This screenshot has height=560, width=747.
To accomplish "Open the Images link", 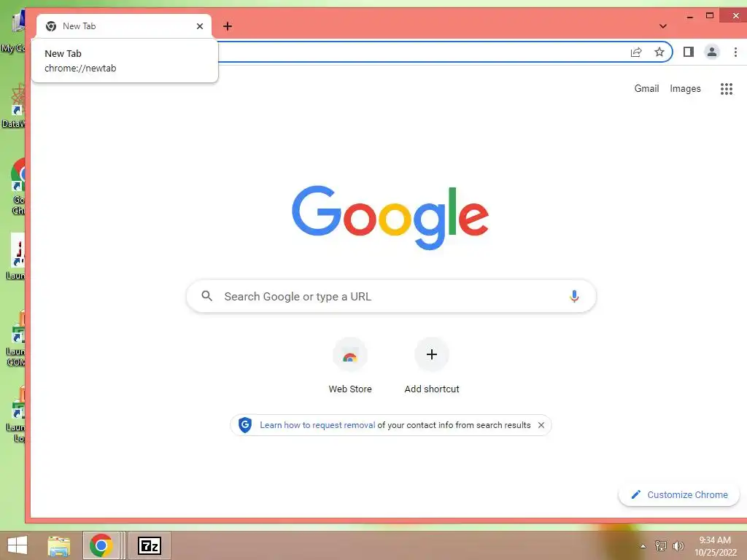I will [x=685, y=88].
